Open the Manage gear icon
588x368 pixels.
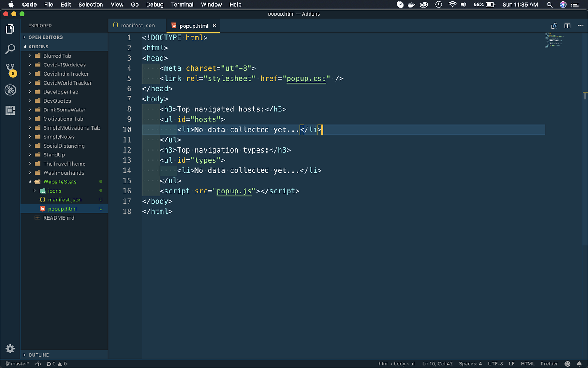tap(10, 349)
